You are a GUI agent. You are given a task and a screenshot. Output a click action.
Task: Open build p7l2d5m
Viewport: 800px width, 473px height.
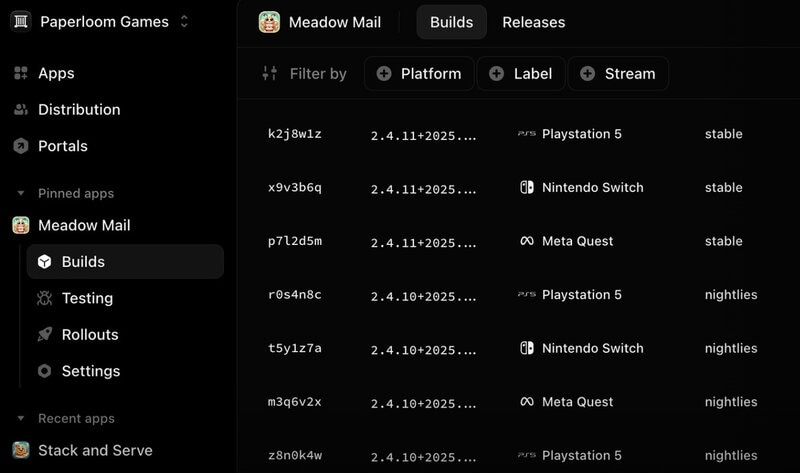(x=294, y=241)
